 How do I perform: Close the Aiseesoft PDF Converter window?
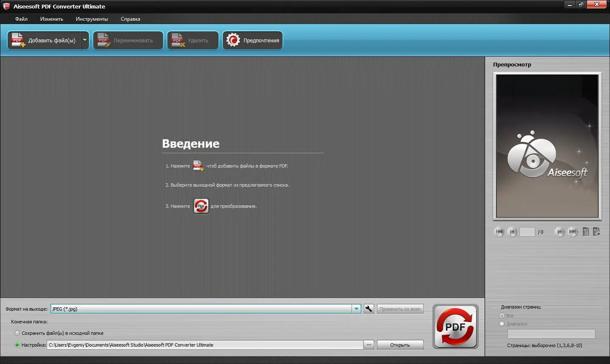point(597,5)
